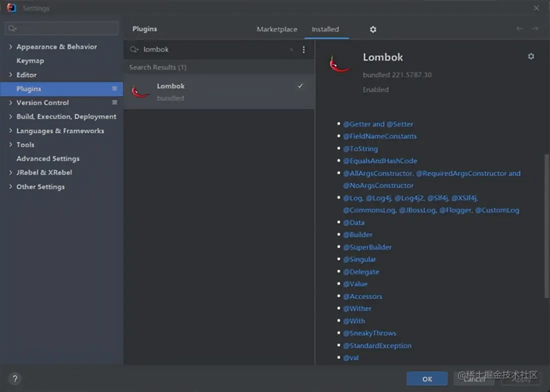Click the Settings title bar icon
550x392 pixels.
tap(10, 8)
